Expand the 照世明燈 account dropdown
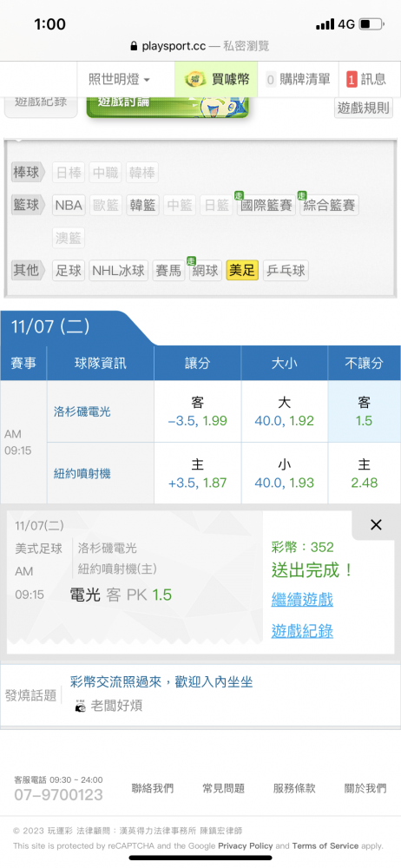Screen dimensions: 401x868 (119, 79)
